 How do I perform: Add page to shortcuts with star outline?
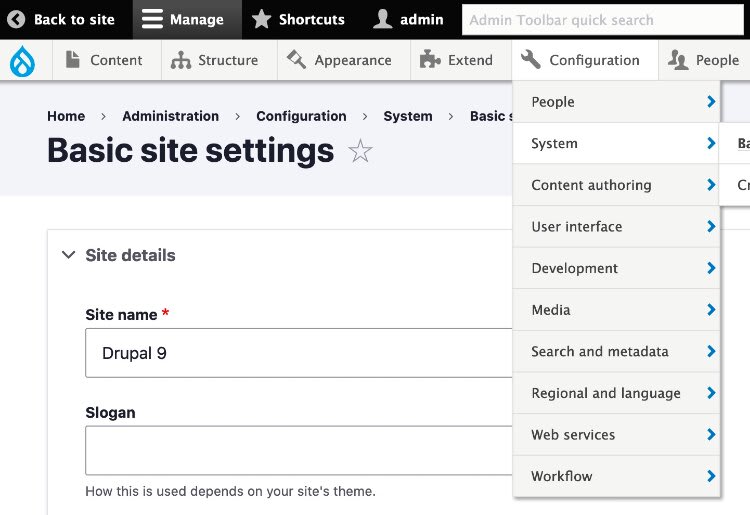(x=360, y=151)
